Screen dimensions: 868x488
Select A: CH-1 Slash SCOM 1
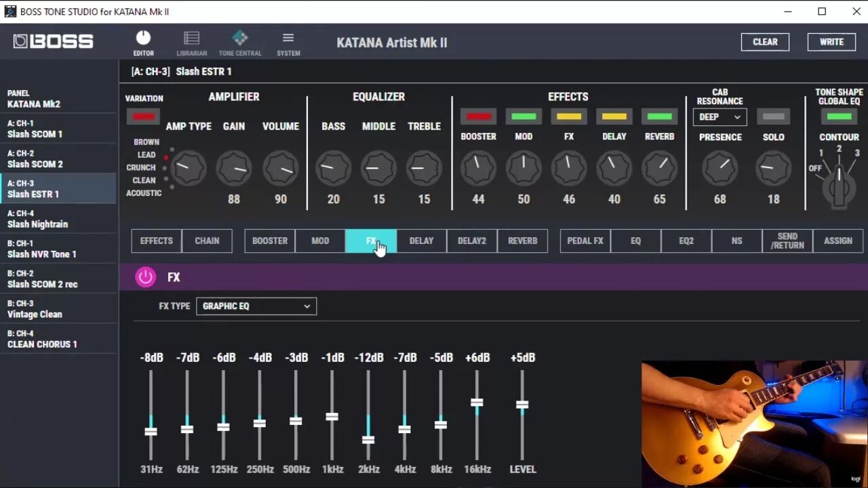pos(58,129)
